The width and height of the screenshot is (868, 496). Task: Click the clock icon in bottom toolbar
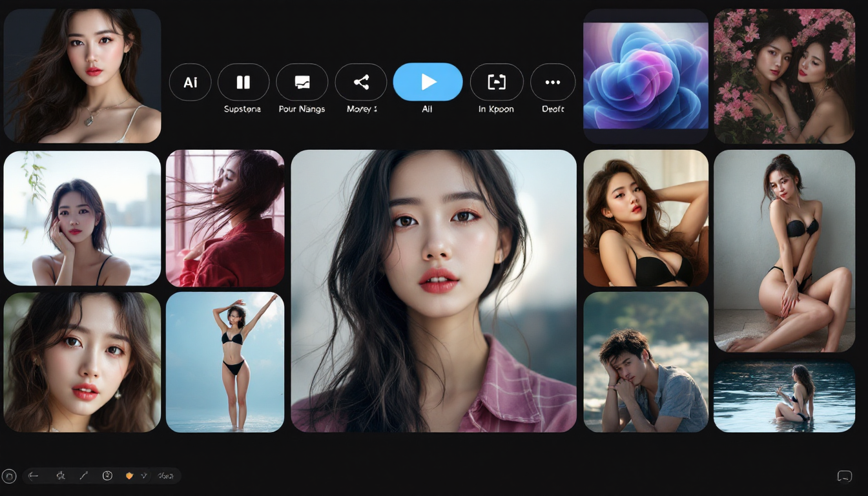pyautogui.click(x=107, y=476)
